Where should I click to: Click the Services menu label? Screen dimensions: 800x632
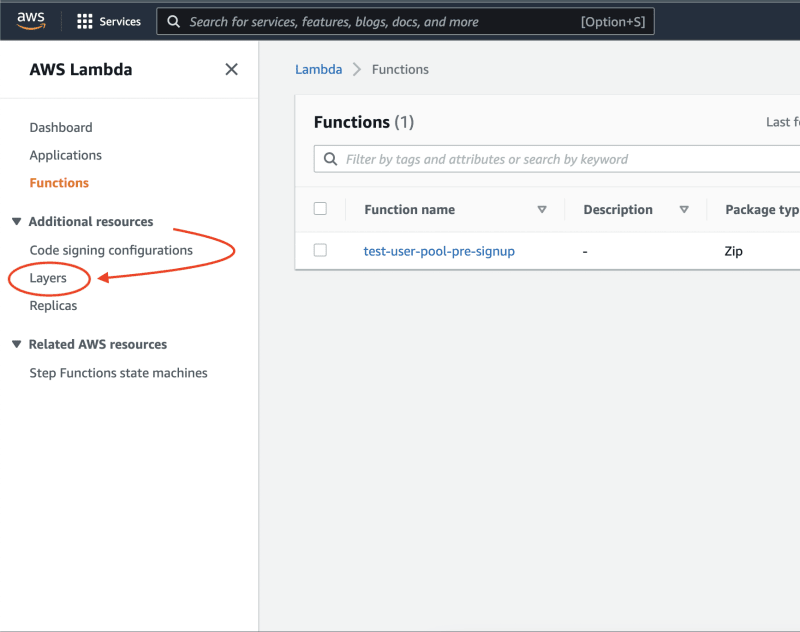(120, 21)
